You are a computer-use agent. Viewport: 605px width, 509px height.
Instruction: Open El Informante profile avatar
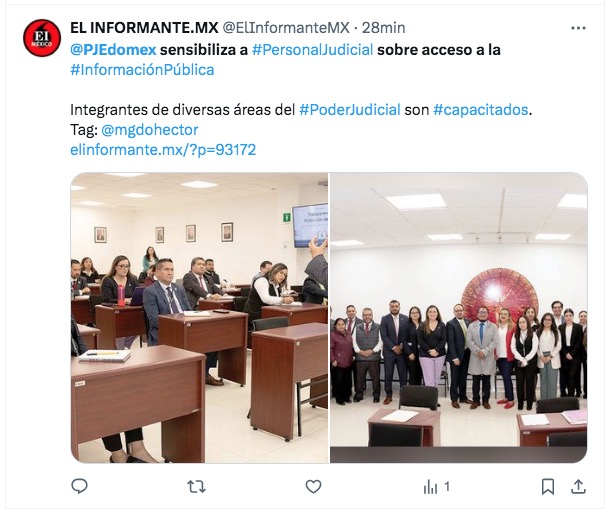pos(42,38)
